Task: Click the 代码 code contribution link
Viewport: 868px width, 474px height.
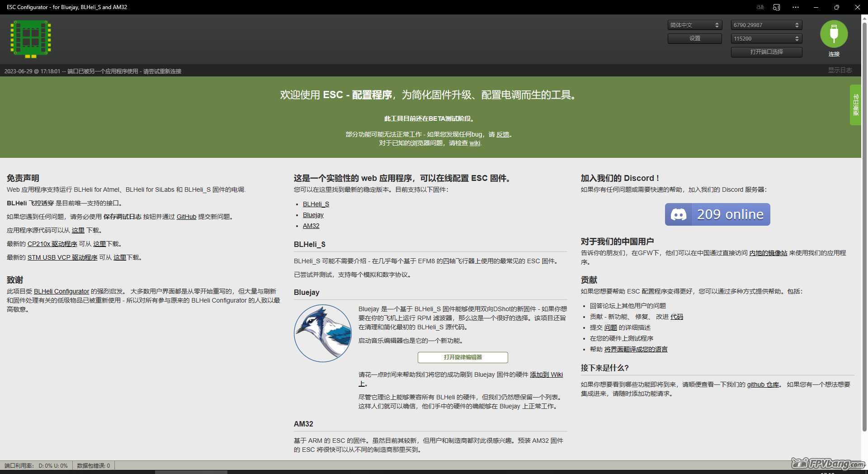Action: (677, 317)
